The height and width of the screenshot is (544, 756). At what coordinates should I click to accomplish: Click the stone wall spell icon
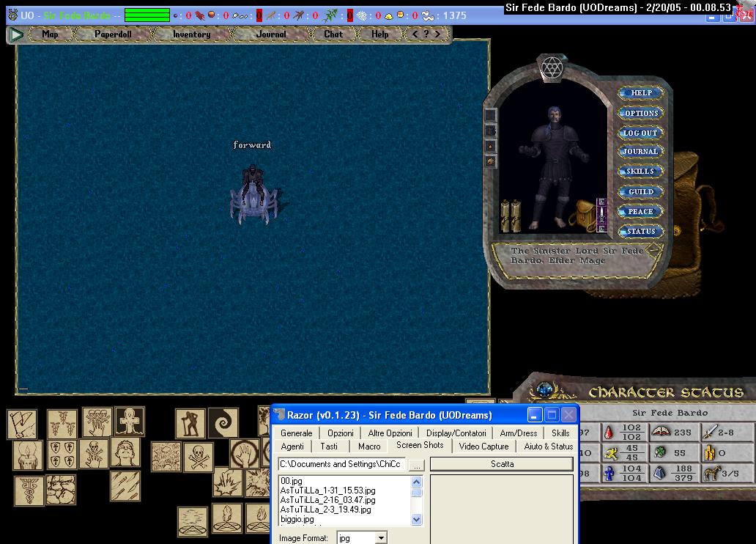[x=61, y=490]
